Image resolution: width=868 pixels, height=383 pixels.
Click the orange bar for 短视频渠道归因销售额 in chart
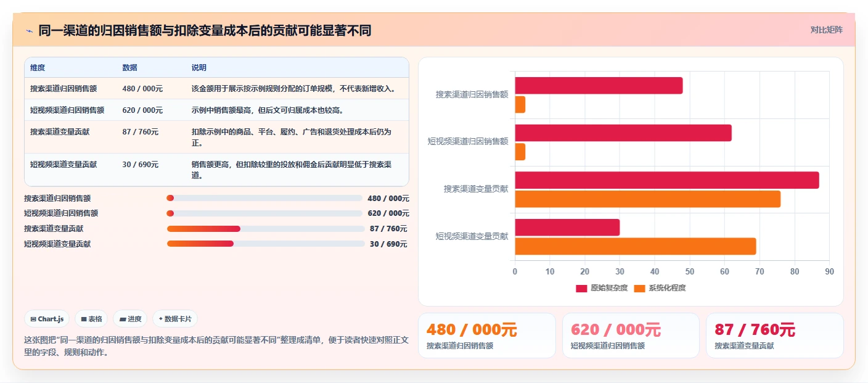520,152
